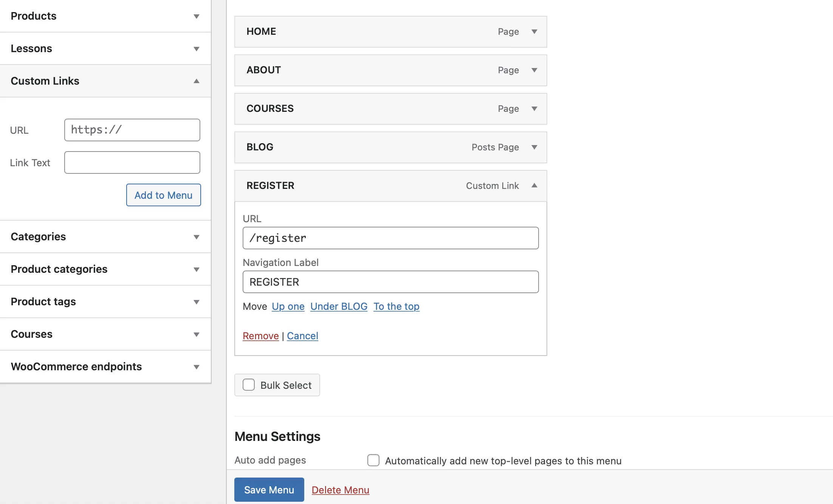Screen dimensions: 833x504
Task: Expand the Courses section in sidebar
Action: [x=105, y=334]
